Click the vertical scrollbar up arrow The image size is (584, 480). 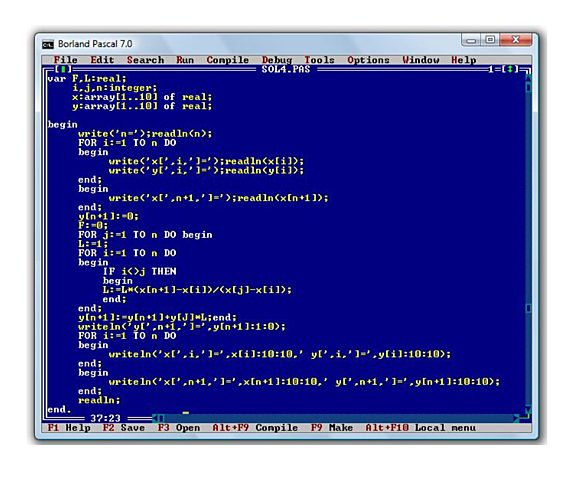[528, 78]
